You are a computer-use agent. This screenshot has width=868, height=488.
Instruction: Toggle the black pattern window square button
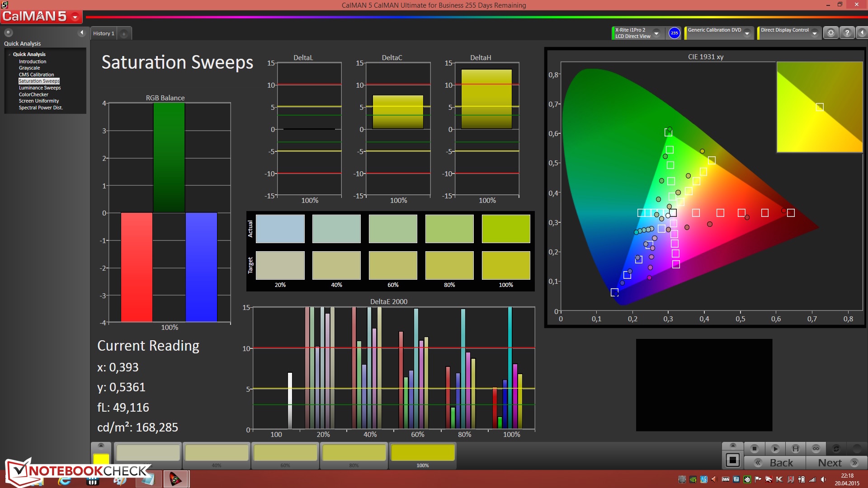[732, 460]
